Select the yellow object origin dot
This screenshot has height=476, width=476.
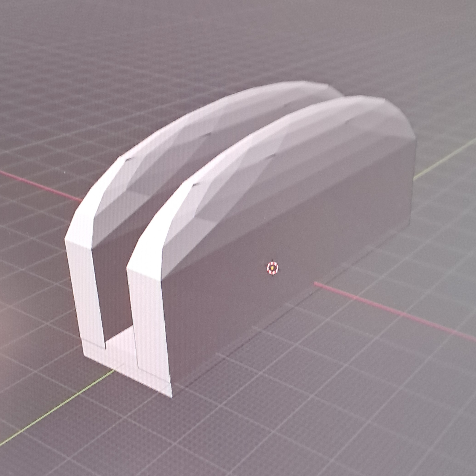tap(272, 267)
